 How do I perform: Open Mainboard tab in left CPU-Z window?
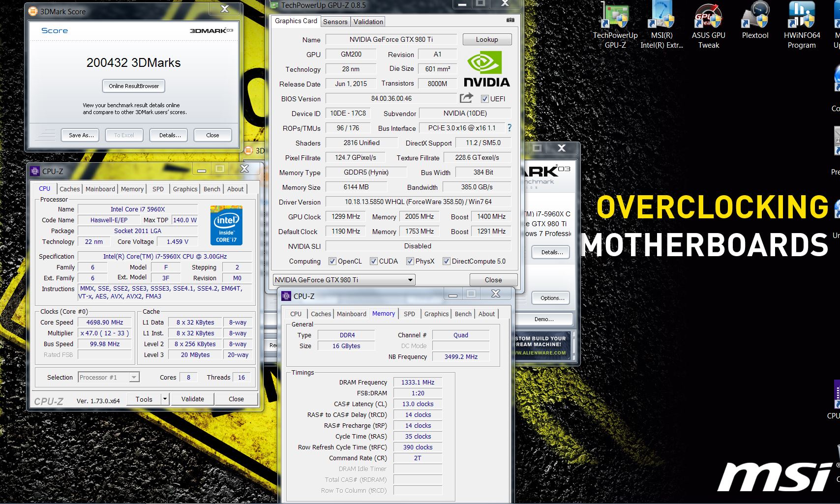(x=100, y=189)
